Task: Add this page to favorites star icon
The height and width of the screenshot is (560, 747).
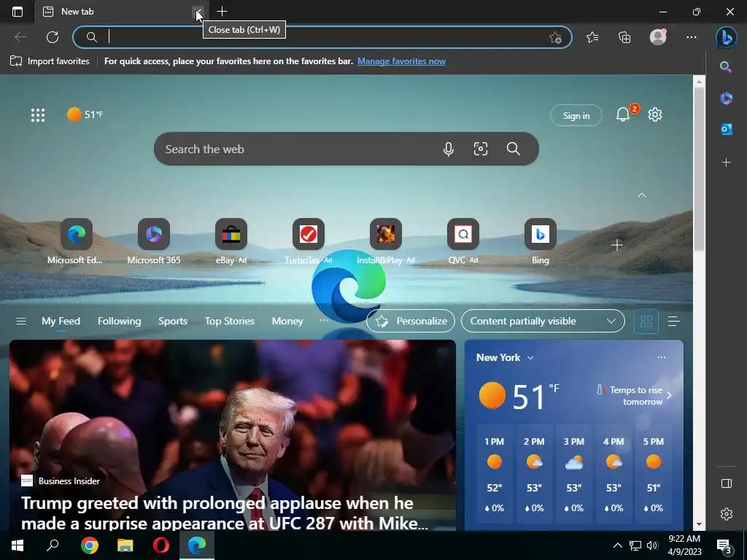Action: point(555,37)
